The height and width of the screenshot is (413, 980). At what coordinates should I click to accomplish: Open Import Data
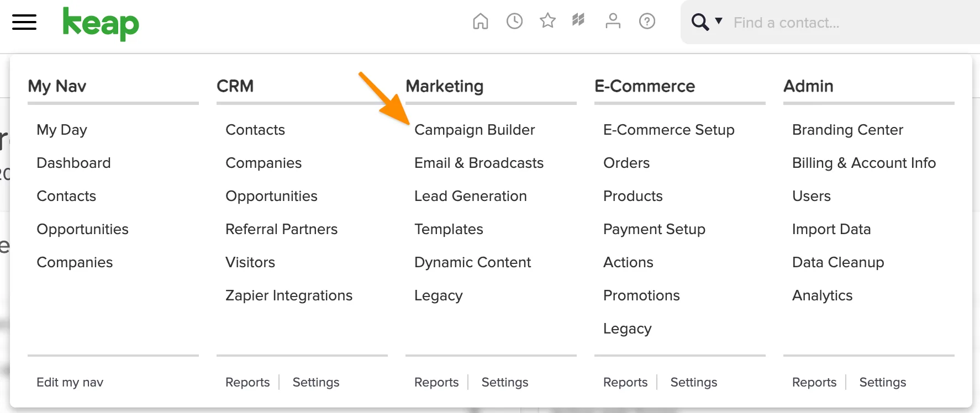pyautogui.click(x=831, y=230)
